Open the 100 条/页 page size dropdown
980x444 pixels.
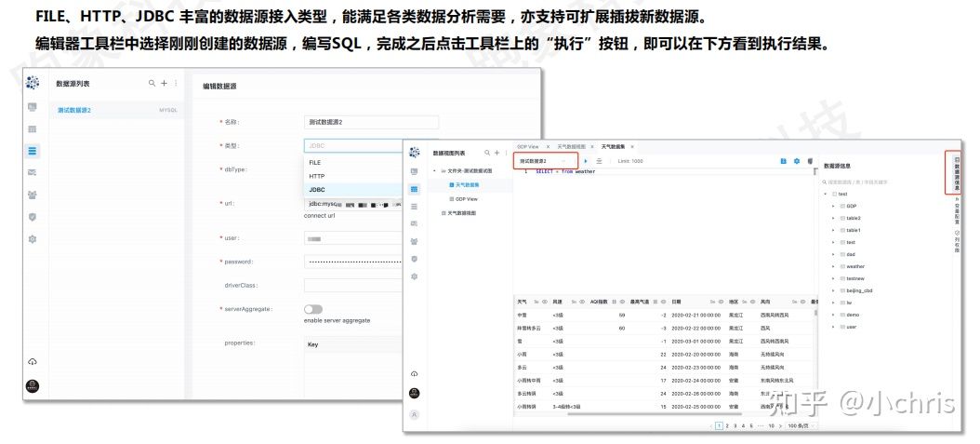click(801, 426)
